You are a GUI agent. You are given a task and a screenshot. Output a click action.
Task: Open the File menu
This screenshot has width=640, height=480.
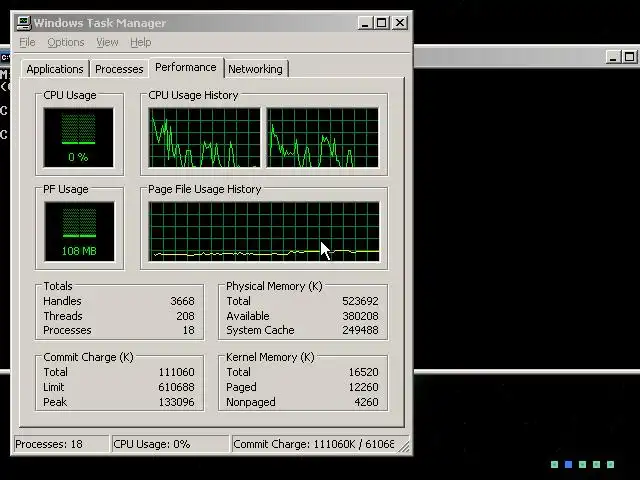tap(27, 42)
